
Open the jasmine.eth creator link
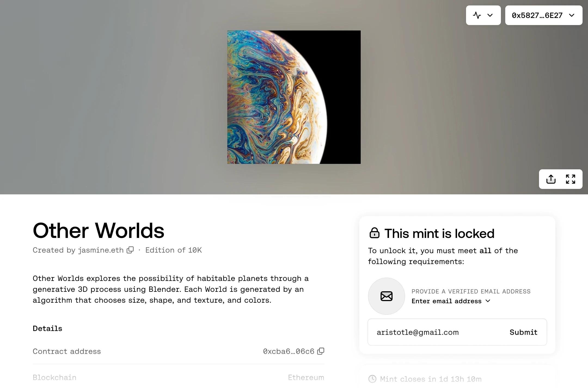pos(101,250)
